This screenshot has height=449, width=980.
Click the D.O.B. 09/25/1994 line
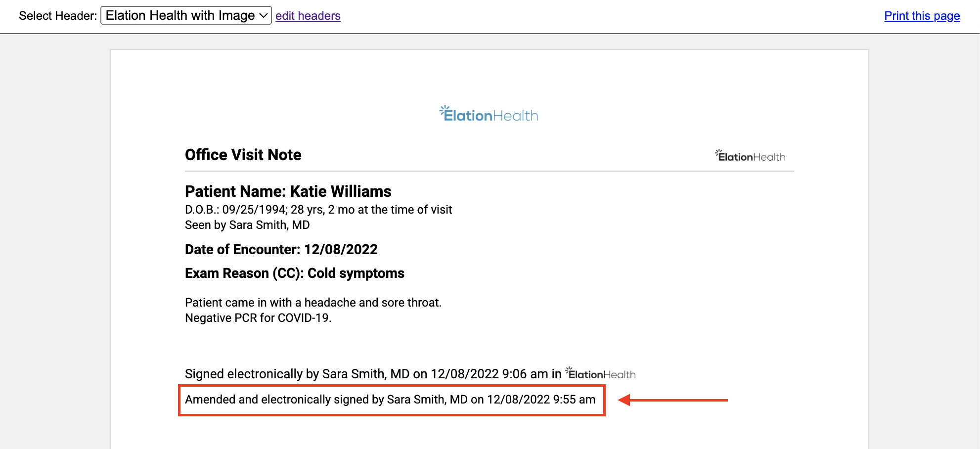coord(318,210)
